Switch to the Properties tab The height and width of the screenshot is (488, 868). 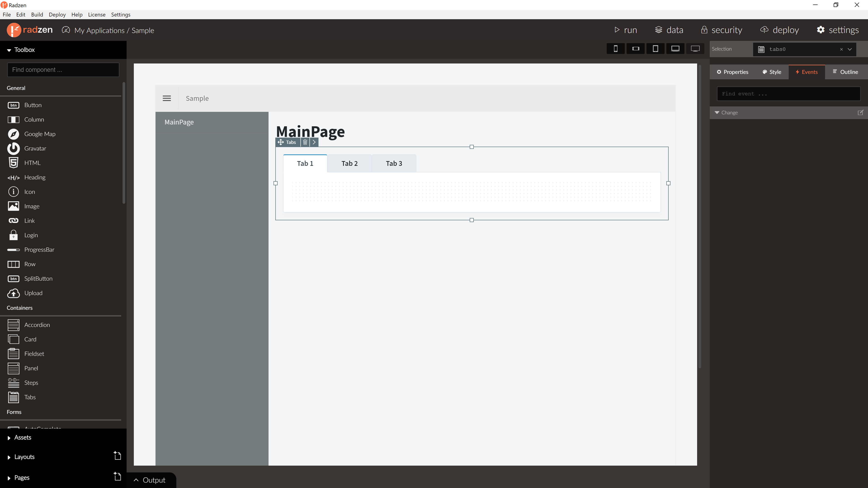(x=733, y=72)
